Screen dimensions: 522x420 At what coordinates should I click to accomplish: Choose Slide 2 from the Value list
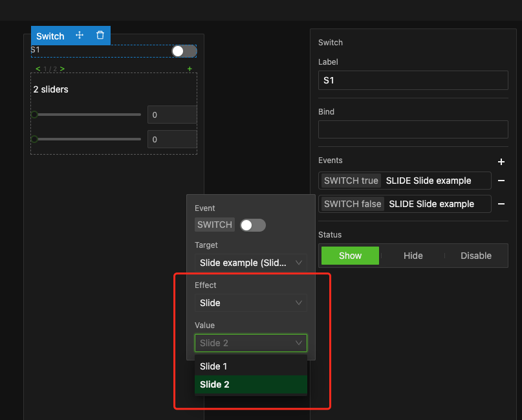coord(251,384)
